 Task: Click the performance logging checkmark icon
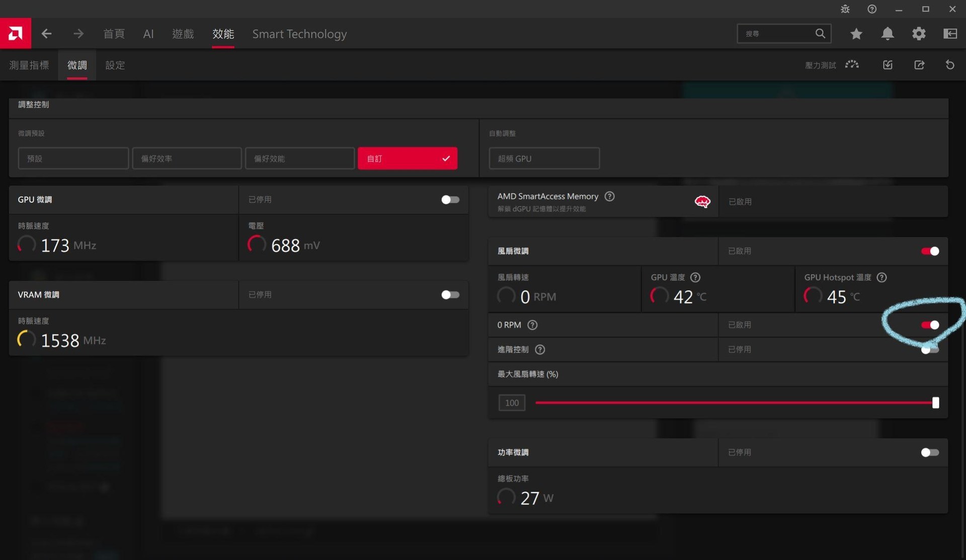(888, 64)
